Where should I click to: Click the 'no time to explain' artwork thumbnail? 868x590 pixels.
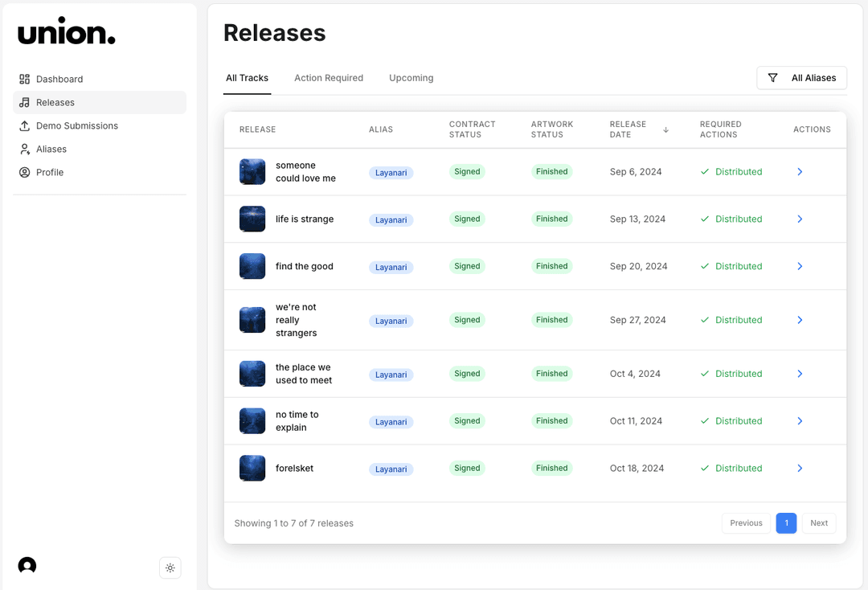(x=252, y=421)
